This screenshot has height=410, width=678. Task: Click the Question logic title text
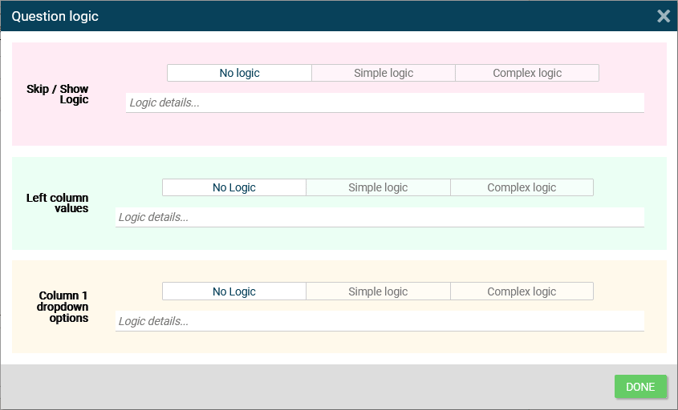coord(55,16)
